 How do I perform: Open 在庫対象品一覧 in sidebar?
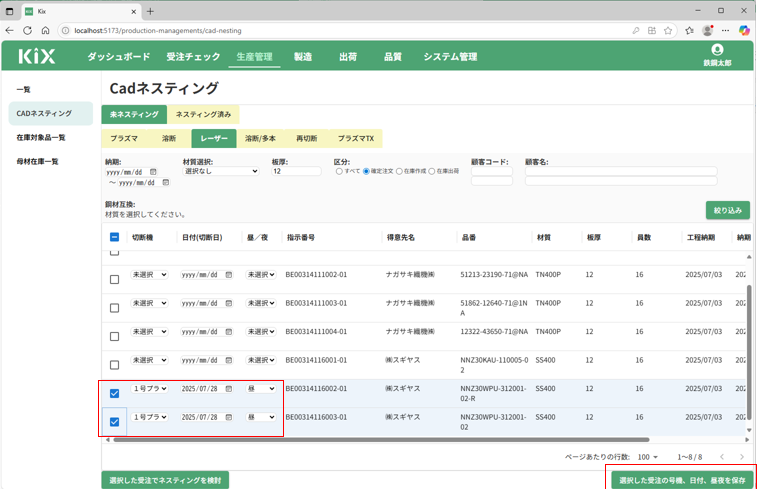click(x=41, y=138)
